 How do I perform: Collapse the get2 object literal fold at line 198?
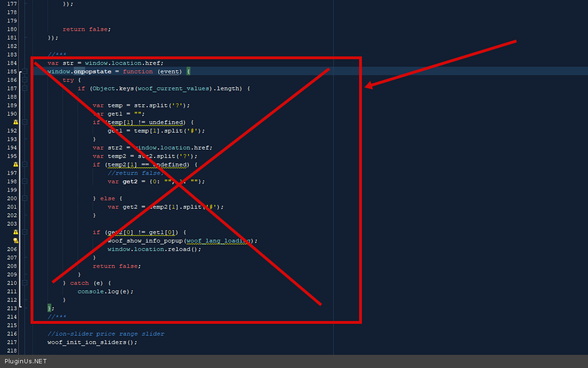24,181
